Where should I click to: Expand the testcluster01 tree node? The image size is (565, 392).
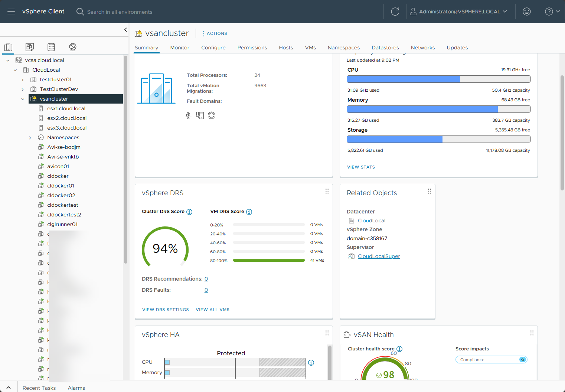[23, 80]
